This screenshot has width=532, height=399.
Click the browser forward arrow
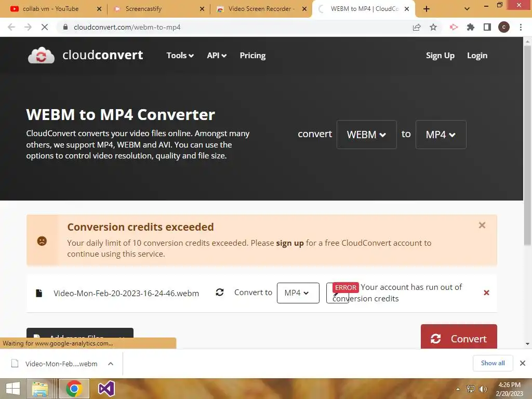pyautogui.click(x=28, y=27)
